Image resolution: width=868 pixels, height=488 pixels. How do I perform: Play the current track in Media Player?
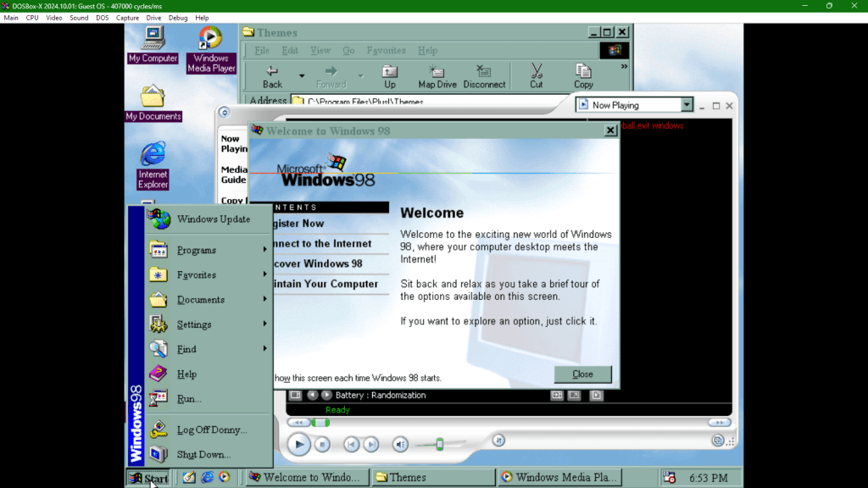[299, 444]
